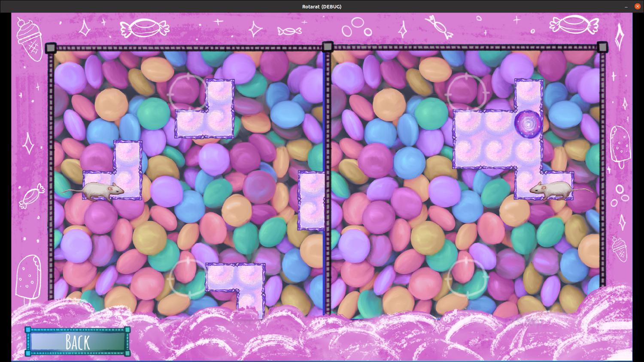
Task: Click the BACK button
Action: click(x=77, y=342)
